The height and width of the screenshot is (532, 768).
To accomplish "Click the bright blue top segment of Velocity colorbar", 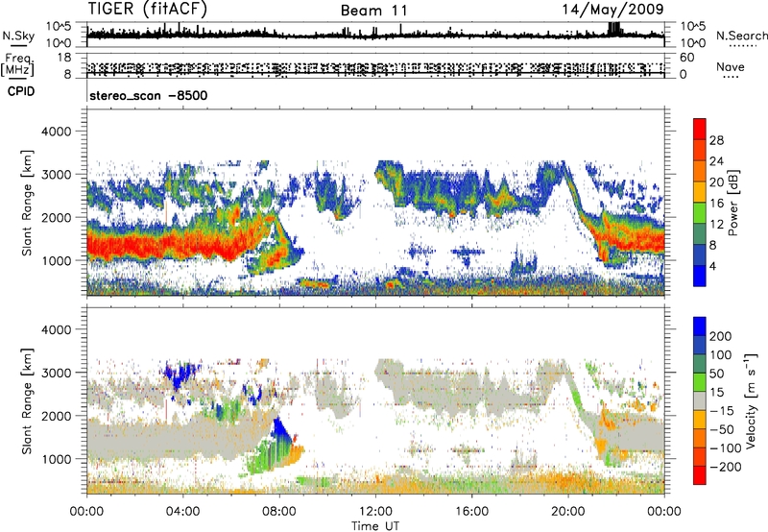I will [700, 326].
